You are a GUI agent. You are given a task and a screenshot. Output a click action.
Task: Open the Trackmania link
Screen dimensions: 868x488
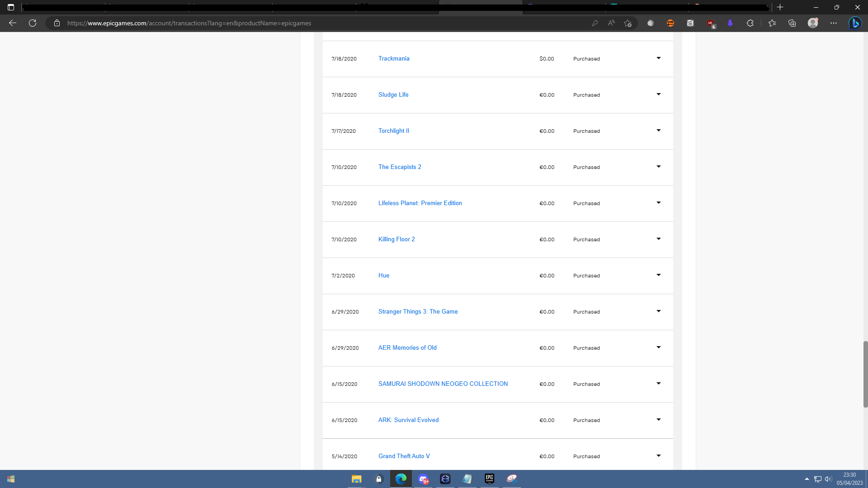[394, 59]
